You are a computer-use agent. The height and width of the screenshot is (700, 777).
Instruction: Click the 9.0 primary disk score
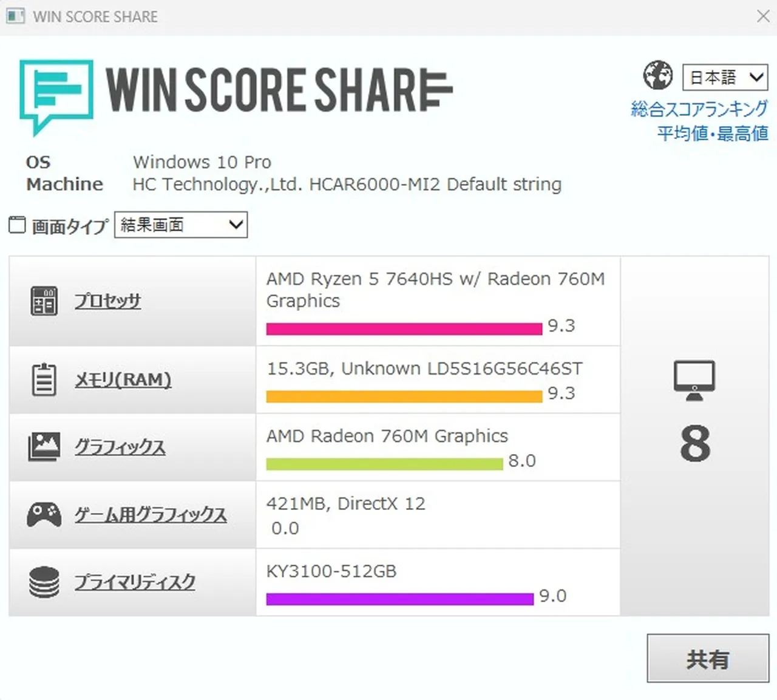click(553, 596)
